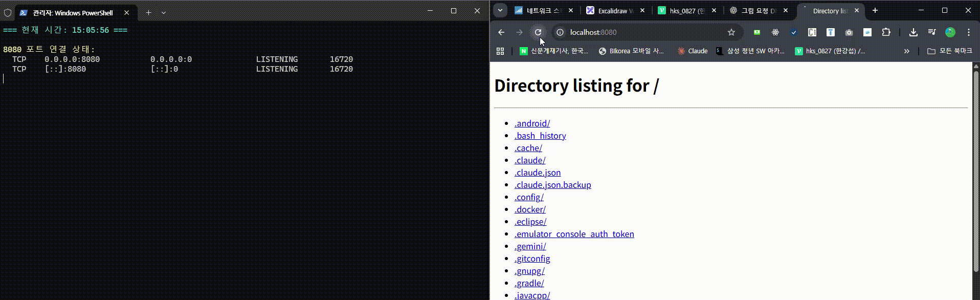Show hidden bookmarks with the chevron
Image resolution: width=980 pixels, height=300 pixels.
906,51
